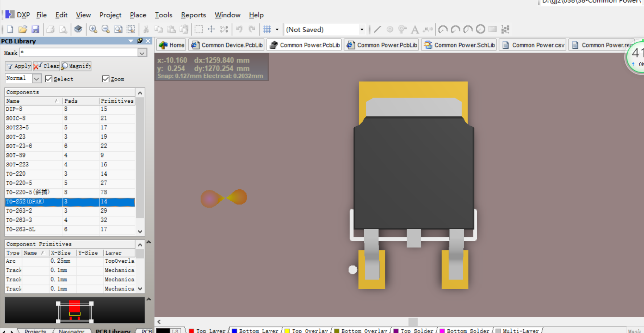
Task: Toggle the Select checkbox
Action: click(49, 79)
